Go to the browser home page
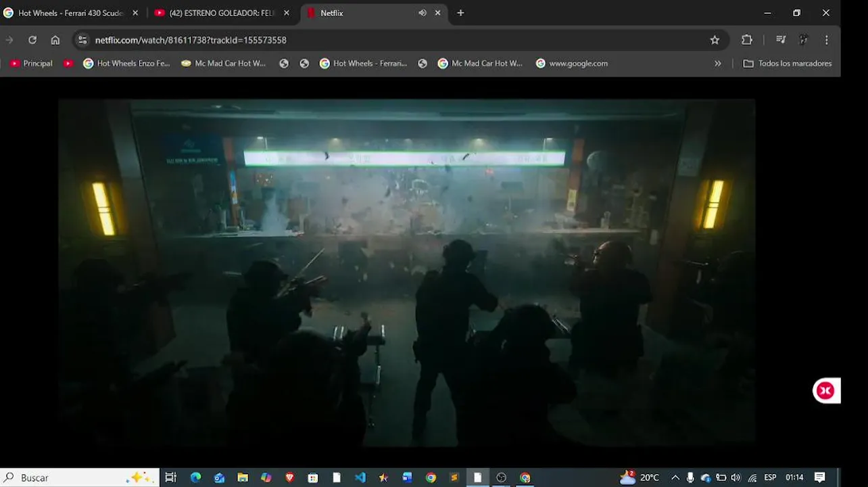Viewport: 868px width, 487px height. pyautogui.click(x=55, y=40)
